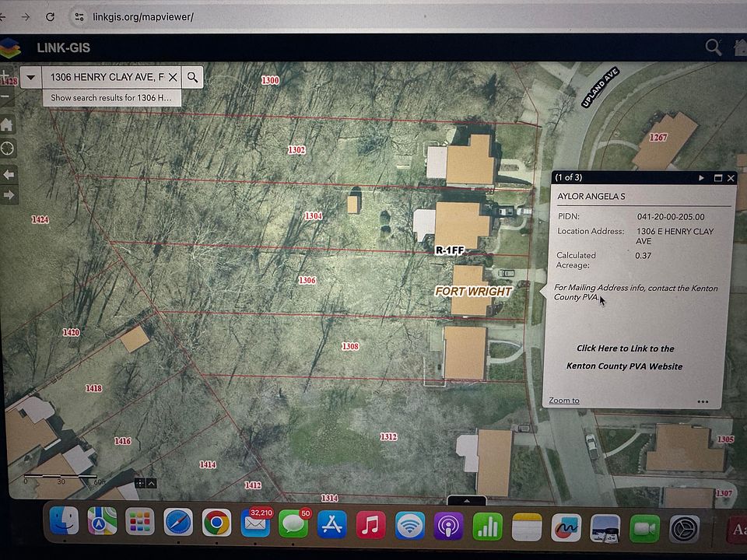Open the popup's three-dot more options
The height and width of the screenshot is (560, 747).
[x=703, y=402]
